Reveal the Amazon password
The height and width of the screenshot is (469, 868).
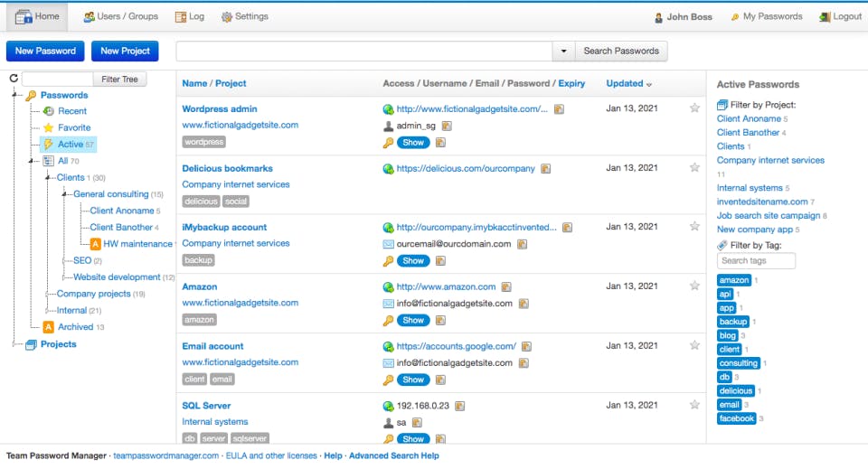413,320
